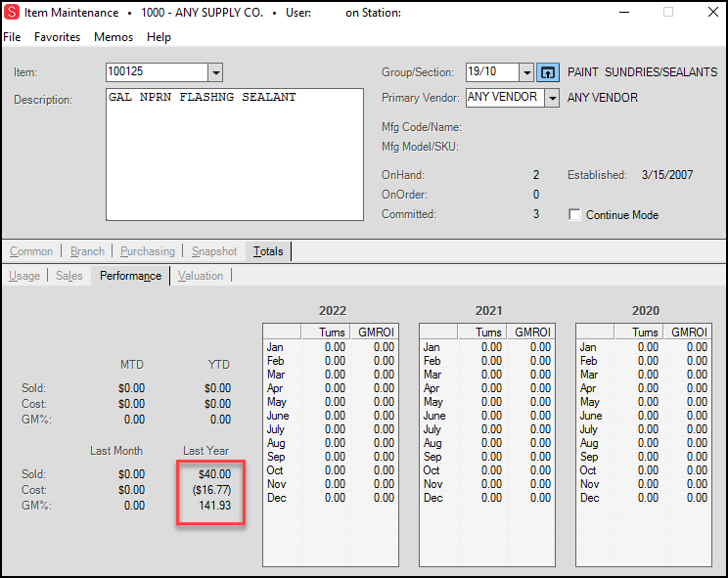This screenshot has height=578, width=728.
Task: Select the Feb row in the 2020 table
Action: 644,361
